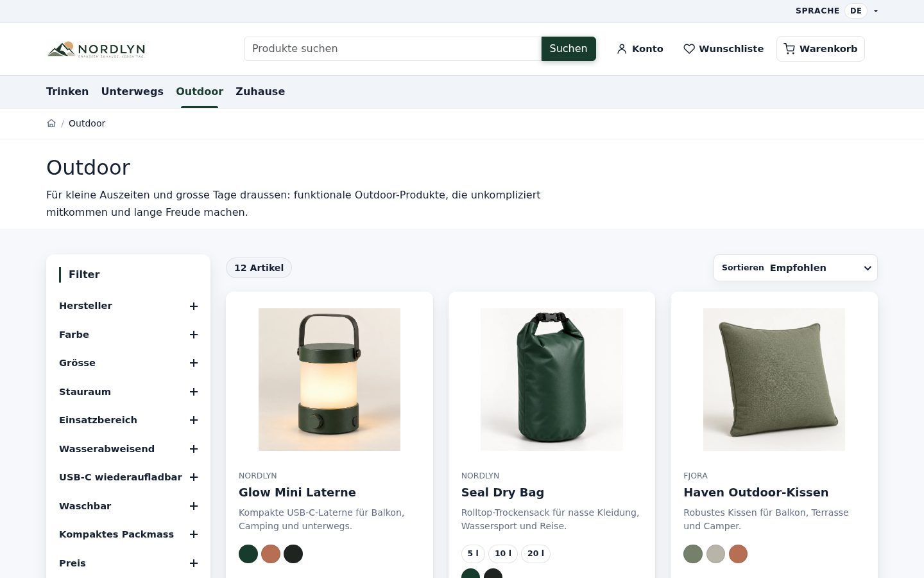924x578 pixels.
Task: Select 5 l size for Seal Dry Bag
Action: (473, 554)
